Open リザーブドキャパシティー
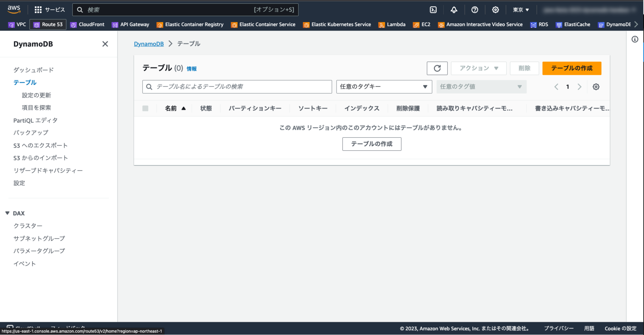This screenshot has width=644, height=335. (x=48, y=171)
